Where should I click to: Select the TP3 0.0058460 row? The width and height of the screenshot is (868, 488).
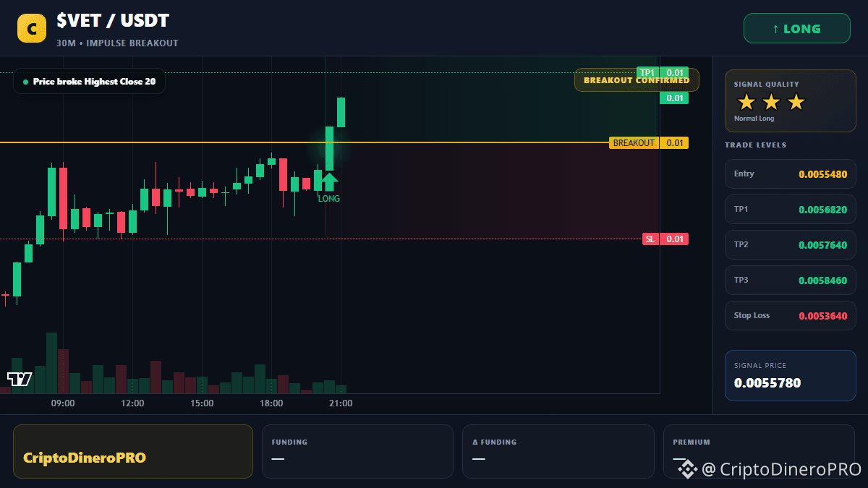(790, 281)
